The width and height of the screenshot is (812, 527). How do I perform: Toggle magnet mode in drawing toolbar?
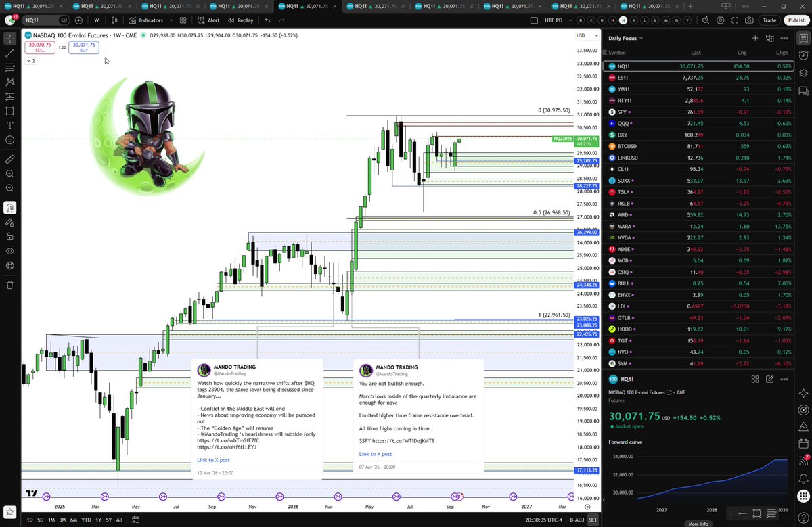click(10, 208)
